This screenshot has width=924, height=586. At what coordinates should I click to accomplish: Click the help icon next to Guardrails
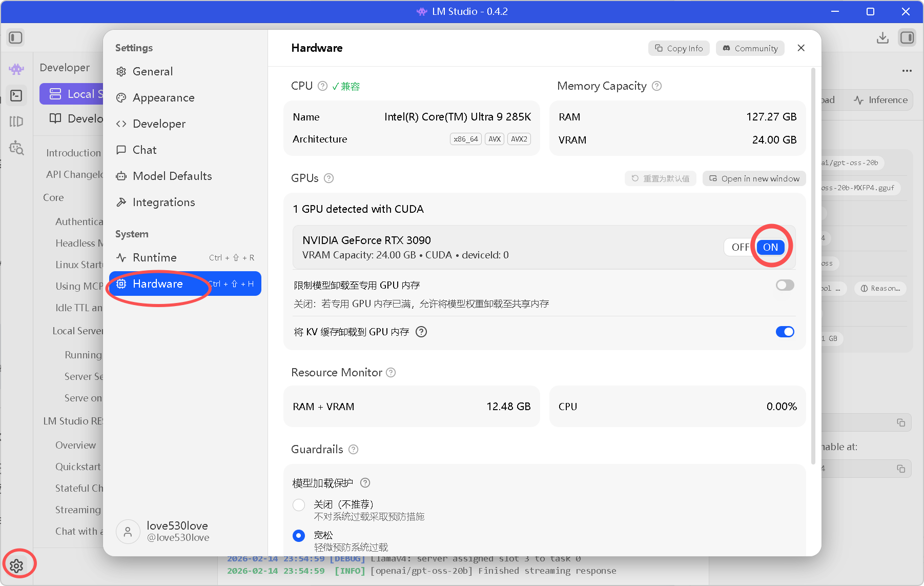(353, 450)
